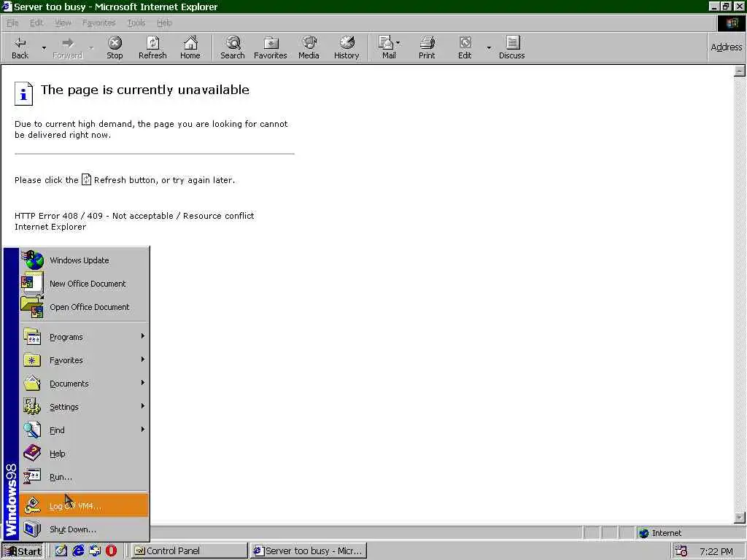Image resolution: width=747 pixels, height=560 pixels.
Task: Reload page with toolbar Refresh button
Action: tap(152, 47)
